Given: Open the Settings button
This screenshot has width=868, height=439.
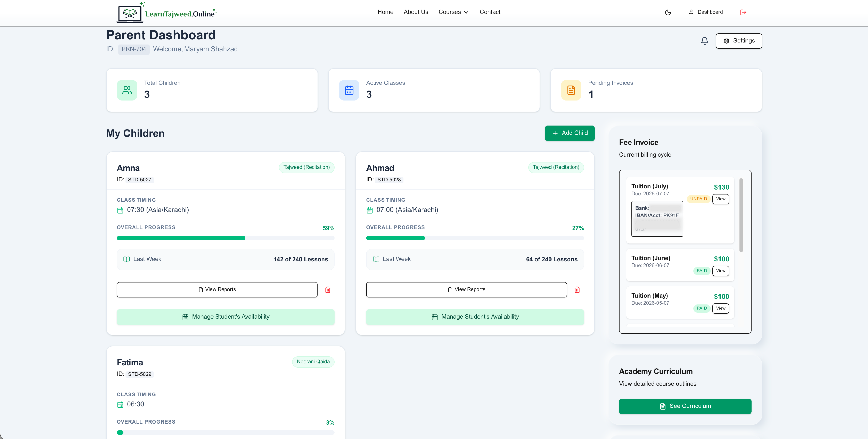Looking at the screenshot, I should 739,41.
